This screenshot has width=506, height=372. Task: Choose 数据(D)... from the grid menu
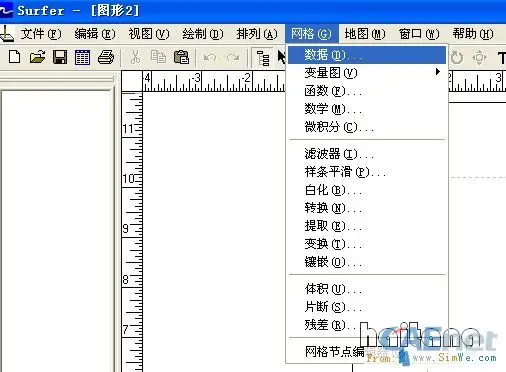pyautogui.click(x=367, y=55)
